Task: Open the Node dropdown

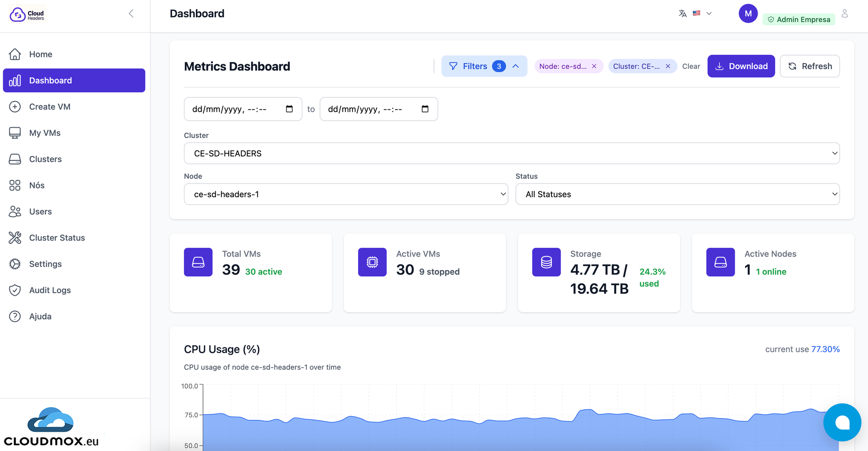Action: tap(346, 194)
